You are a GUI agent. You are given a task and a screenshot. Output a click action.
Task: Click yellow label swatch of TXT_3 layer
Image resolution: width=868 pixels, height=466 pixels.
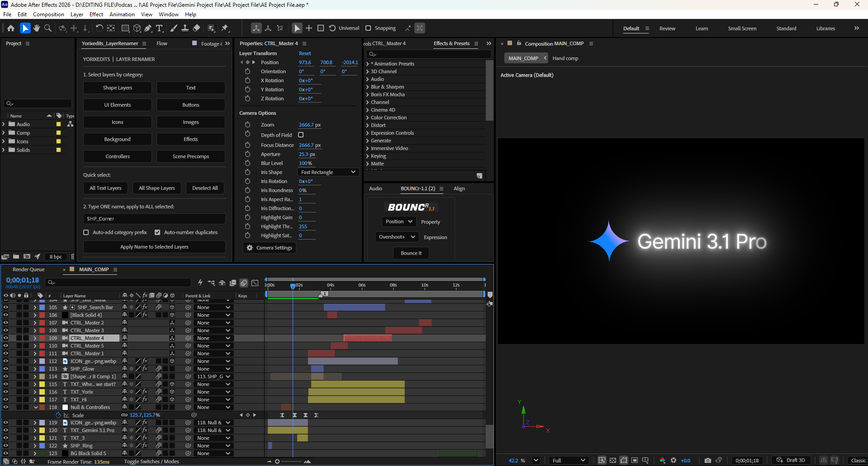coord(42,438)
